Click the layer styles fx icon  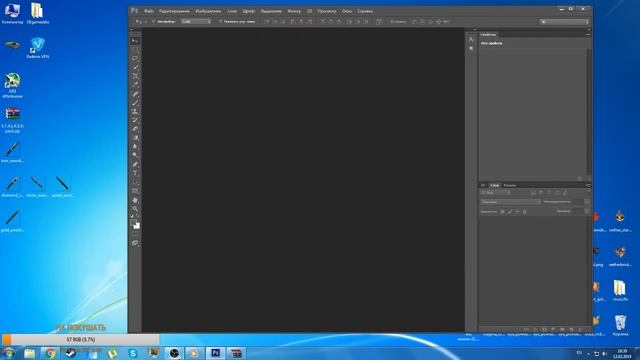[535, 329]
